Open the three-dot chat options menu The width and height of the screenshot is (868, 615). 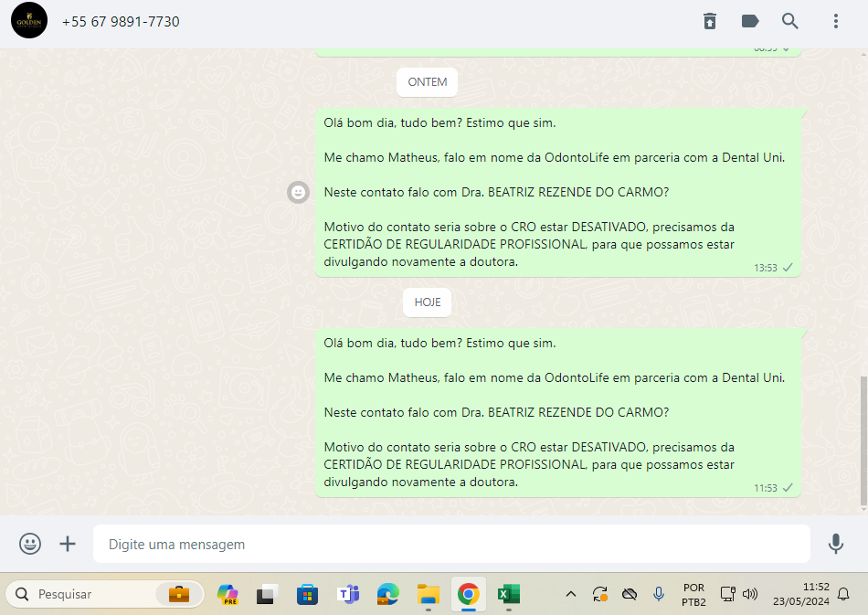tap(836, 21)
